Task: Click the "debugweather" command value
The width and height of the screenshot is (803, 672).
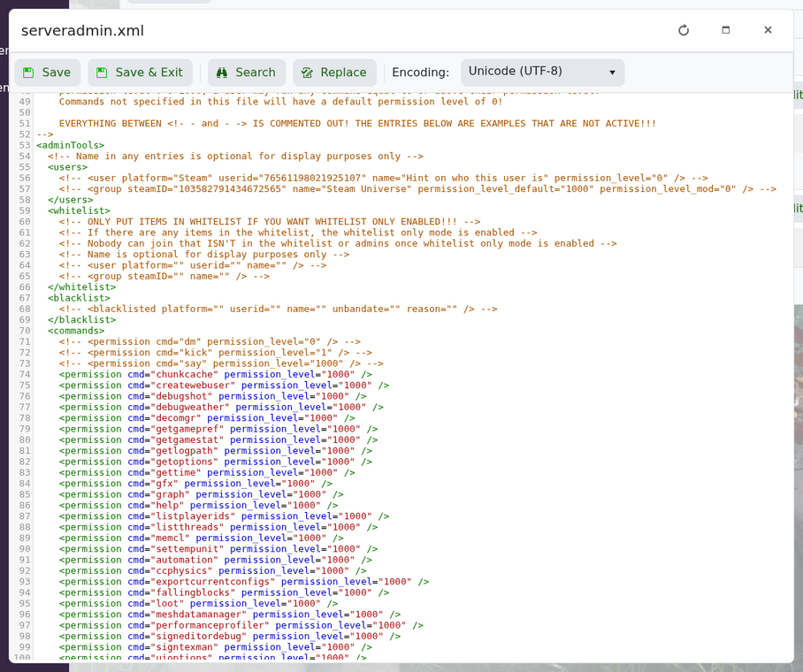Action: coord(190,408)
